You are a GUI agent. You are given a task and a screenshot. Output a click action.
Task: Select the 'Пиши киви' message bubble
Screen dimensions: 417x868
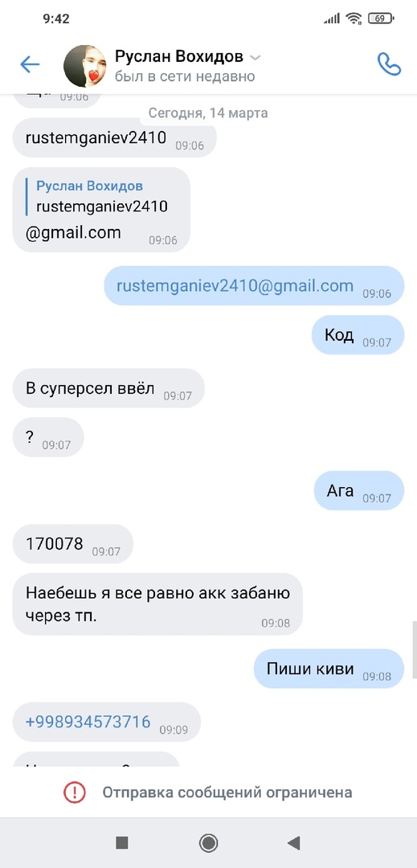(x=329, y=669)
